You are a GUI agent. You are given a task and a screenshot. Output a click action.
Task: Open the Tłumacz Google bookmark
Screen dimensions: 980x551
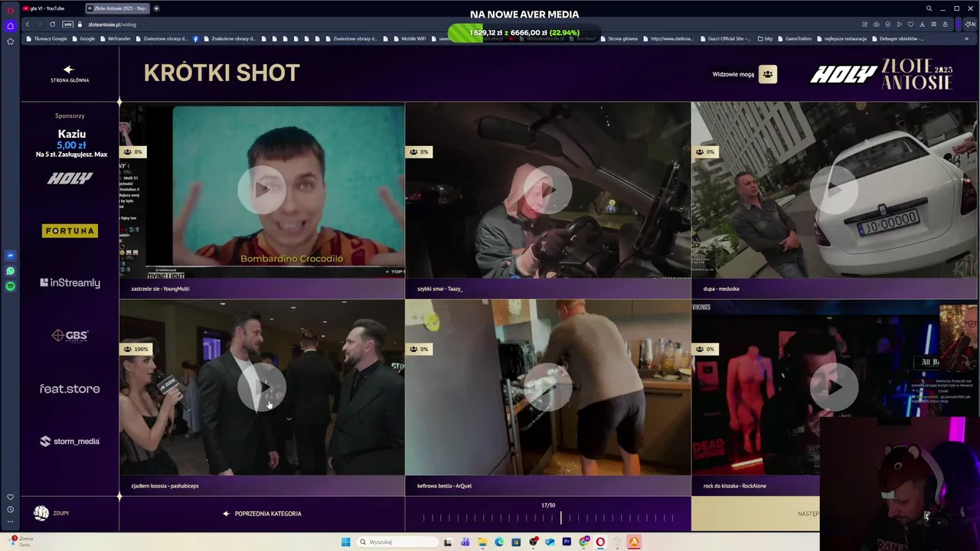click(x=47, y=38)
